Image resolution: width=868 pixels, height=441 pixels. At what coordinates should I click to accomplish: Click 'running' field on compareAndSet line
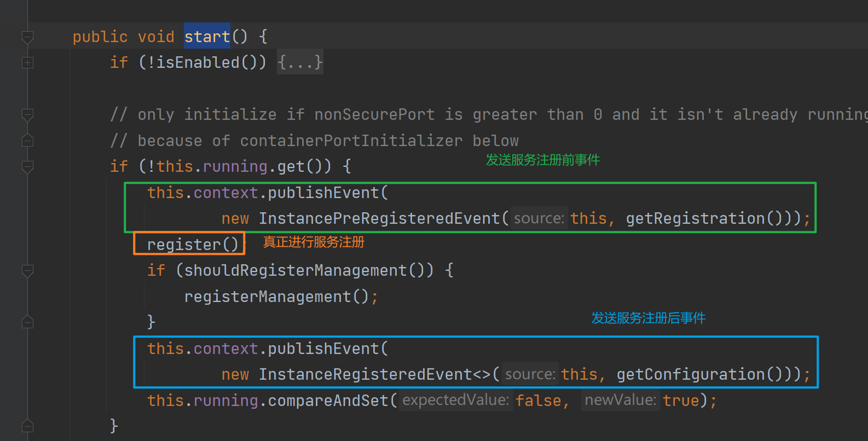(225, 401)
